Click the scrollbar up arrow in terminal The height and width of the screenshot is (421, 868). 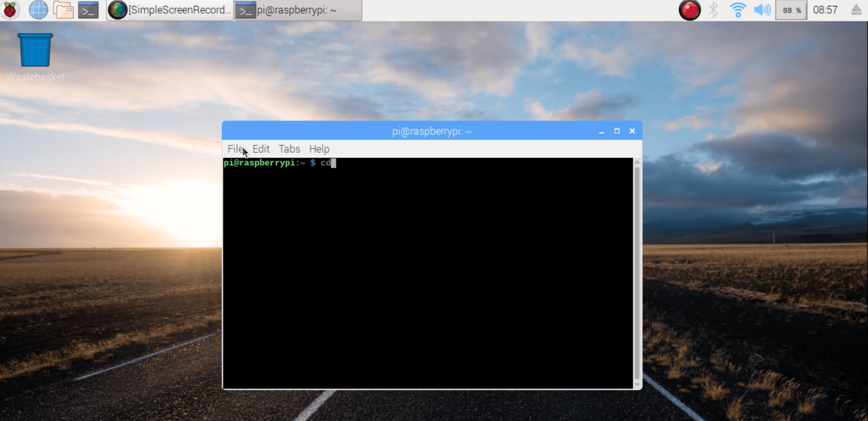pyautogui.click(x=637, y=162)
